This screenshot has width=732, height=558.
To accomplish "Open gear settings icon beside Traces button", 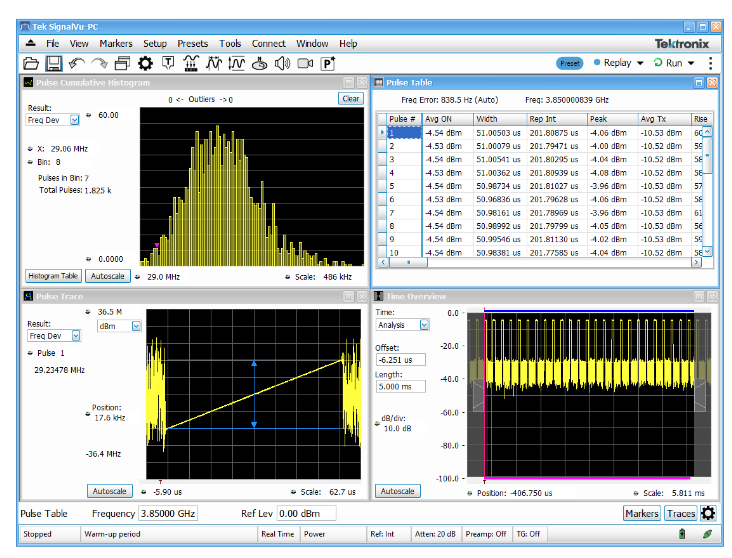I will [x=708, y=513].
